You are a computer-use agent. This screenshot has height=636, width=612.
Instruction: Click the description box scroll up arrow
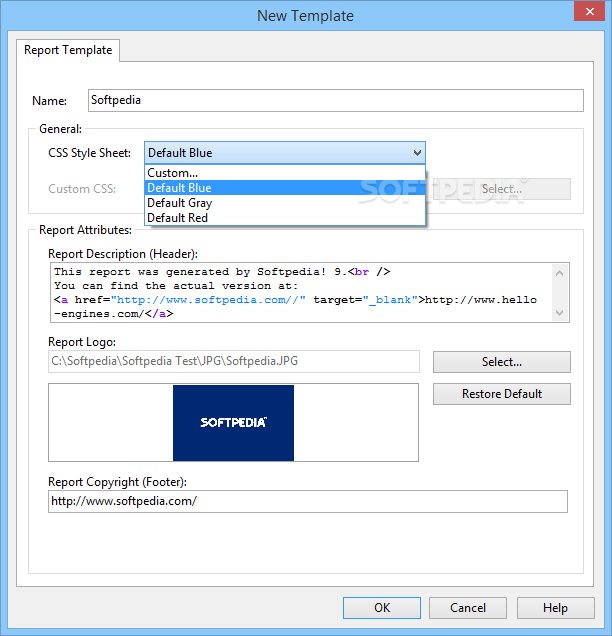(560, 273)
